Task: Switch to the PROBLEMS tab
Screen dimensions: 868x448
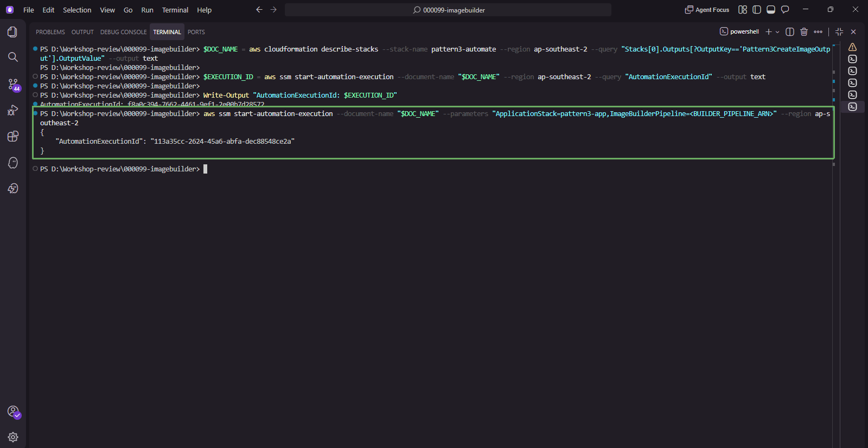Action: [50, 32]
